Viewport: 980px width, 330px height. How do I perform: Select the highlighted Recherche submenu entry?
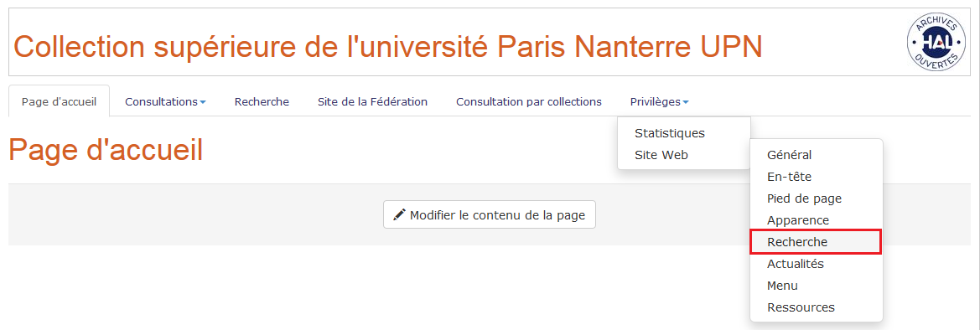816,242
